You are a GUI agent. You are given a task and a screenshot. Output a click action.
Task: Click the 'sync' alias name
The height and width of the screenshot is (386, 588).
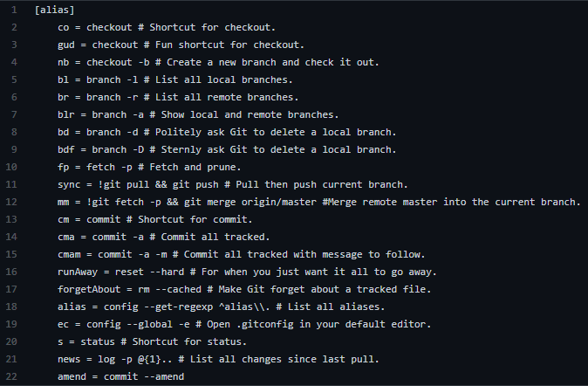click(x=69, y=185)
